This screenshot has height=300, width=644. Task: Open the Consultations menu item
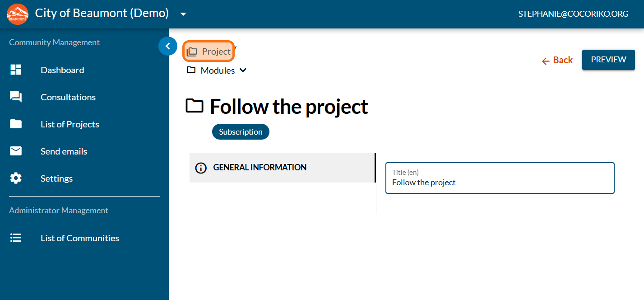68,97
